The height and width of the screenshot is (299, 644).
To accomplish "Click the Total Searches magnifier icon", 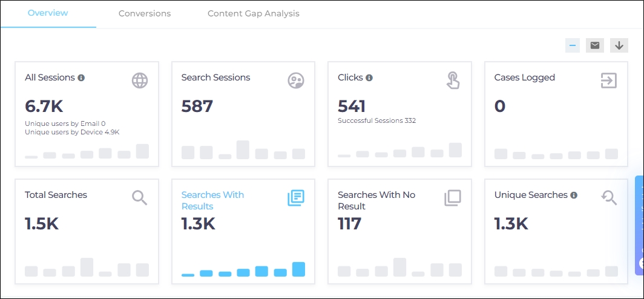I will tap(140, 197).
